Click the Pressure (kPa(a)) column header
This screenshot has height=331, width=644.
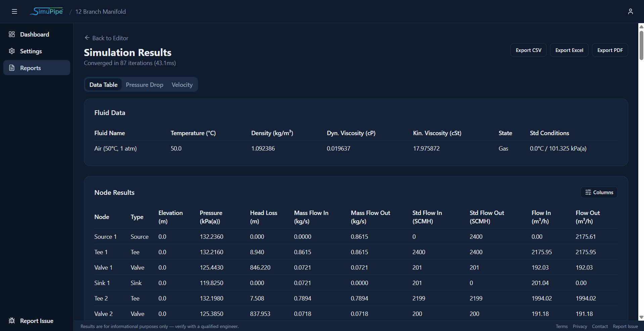tap(211, 217)
